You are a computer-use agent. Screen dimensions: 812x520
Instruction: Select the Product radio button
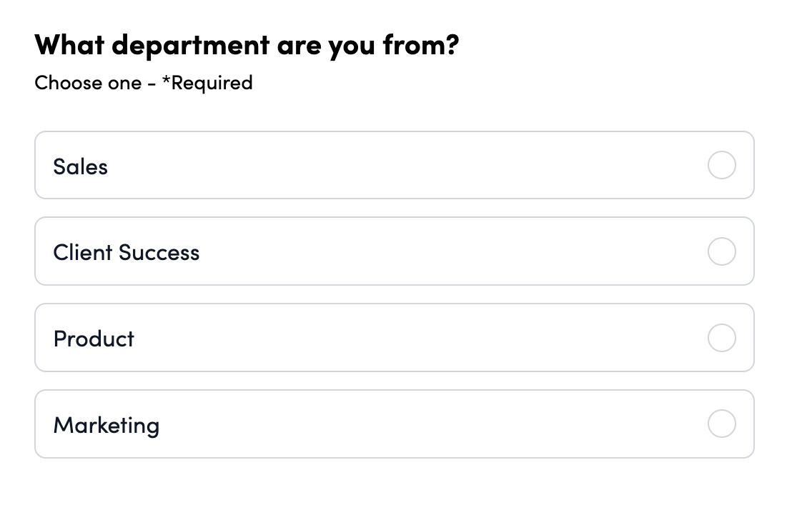coord(721,338)
